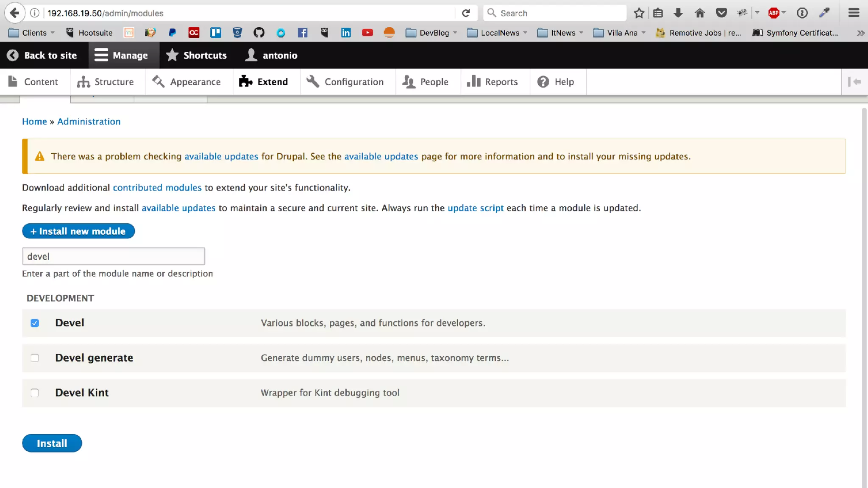The height and width of the screenshot is (488, 868).
Task: Open the Firefox hamburger menu
Action: (x=854, y=13)
